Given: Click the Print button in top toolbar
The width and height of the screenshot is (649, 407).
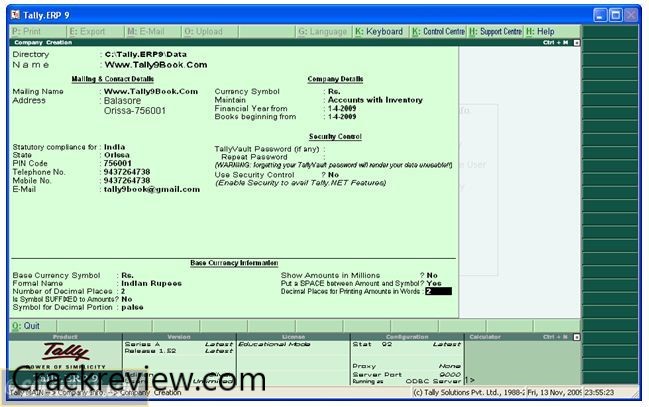Looking at the screenshot, I should pyautogui.click(x=25, y=32).
